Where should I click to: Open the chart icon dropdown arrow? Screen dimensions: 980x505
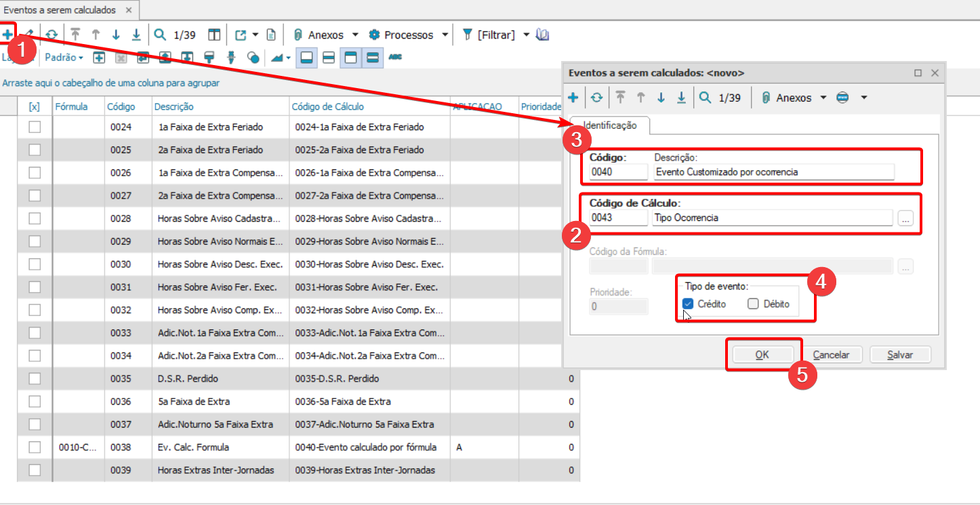288,58
